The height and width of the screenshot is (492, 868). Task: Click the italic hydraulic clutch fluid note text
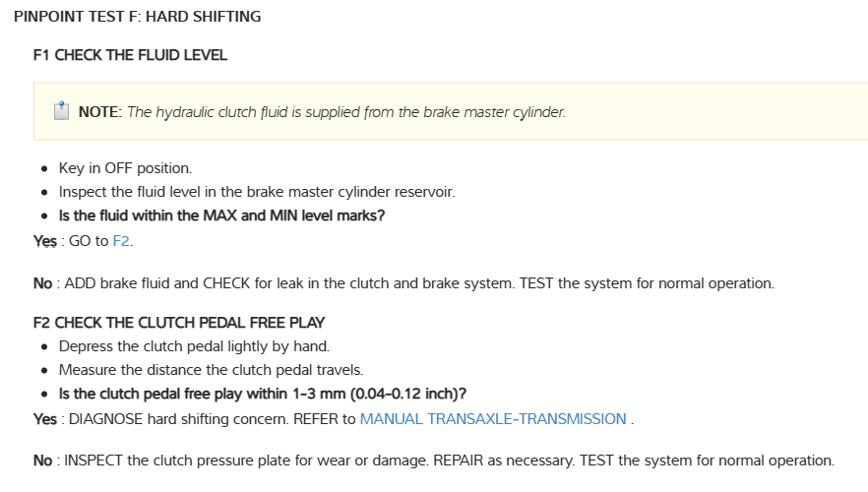pyautogui.click(x=346, y=112)
